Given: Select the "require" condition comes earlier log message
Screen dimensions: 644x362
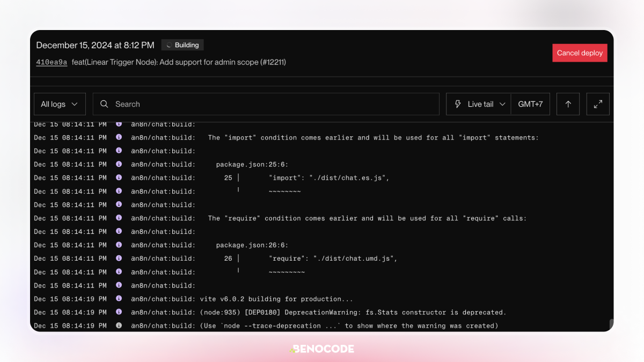Looking at the screenshot, I should 367,218.
